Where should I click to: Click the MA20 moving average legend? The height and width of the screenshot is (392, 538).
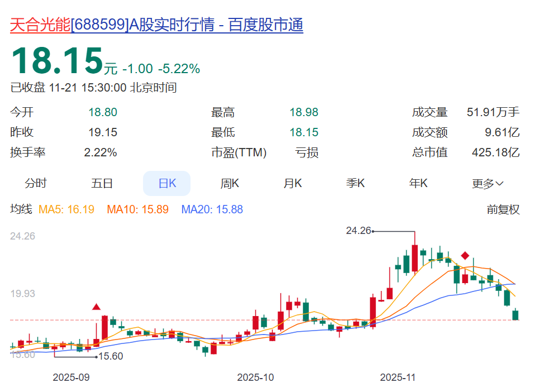[x=212, y=209]
